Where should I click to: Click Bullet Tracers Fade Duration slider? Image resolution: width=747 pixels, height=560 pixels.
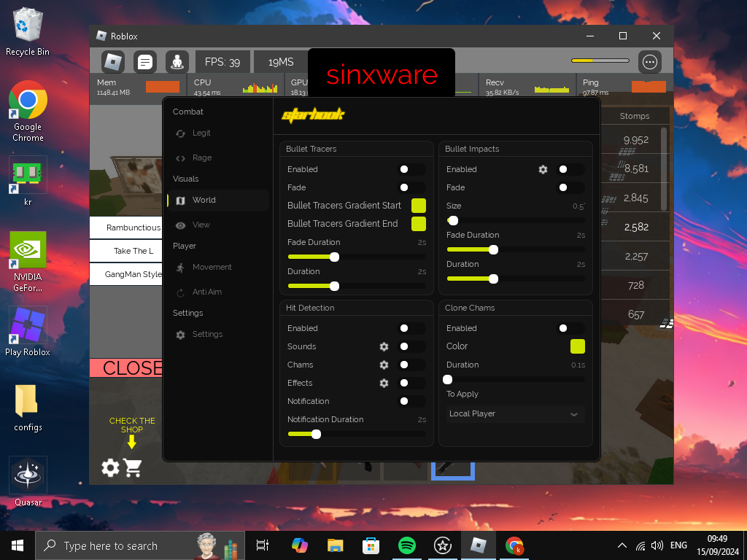[x=357, y=257]
